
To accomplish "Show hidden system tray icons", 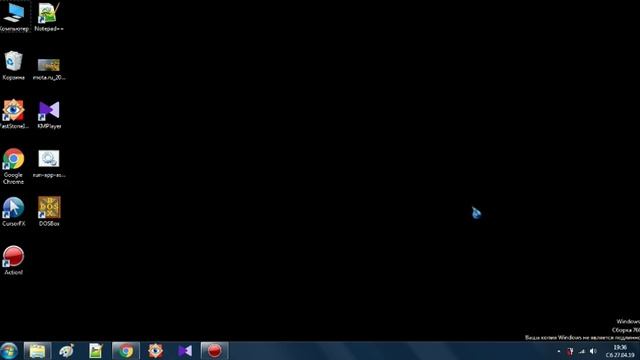I will click(559, 351).
